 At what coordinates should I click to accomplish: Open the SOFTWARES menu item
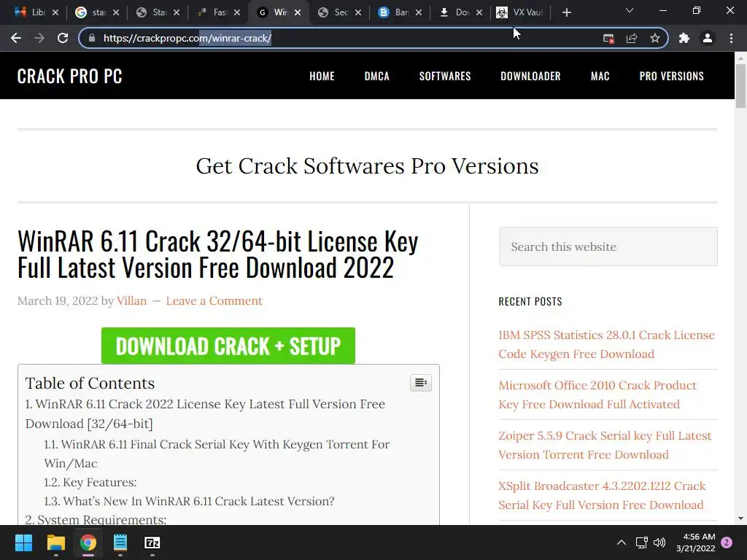click(445, 76)
